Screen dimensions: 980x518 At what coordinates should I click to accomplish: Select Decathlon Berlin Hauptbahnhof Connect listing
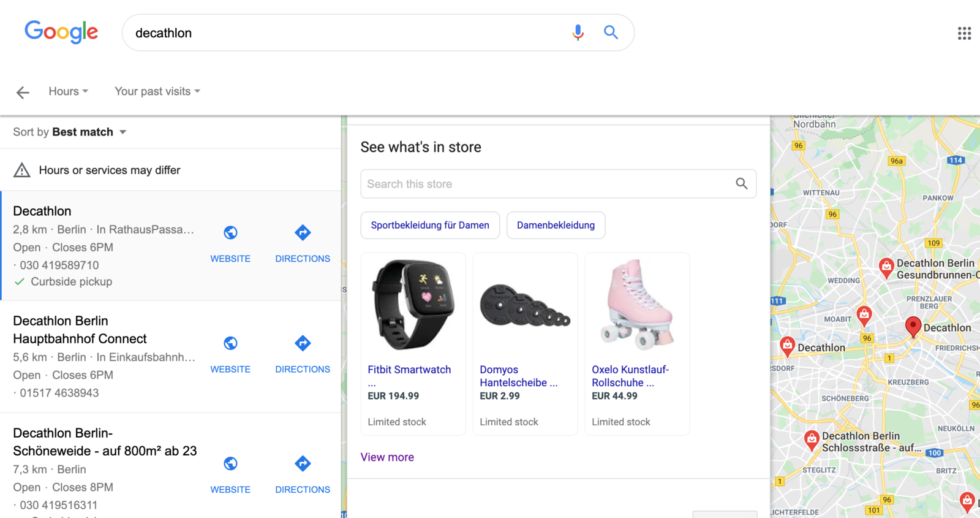point(80,330)
